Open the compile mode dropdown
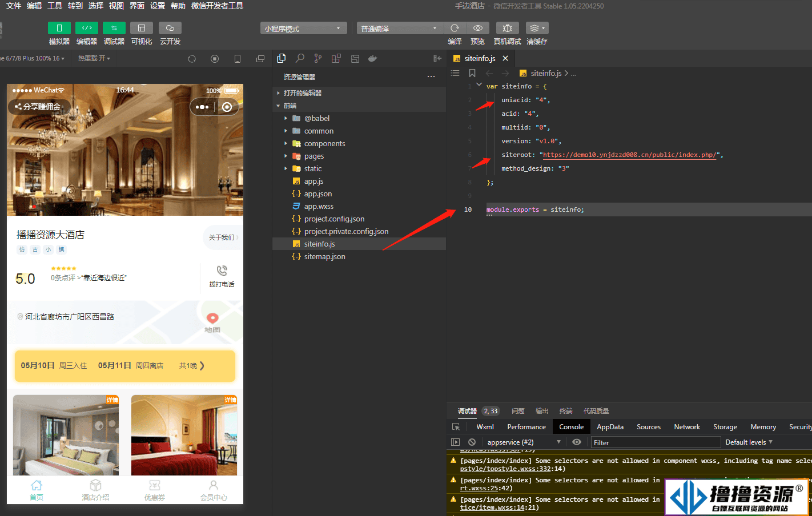Viewport: 812px width, 516px height. point(400,29)
